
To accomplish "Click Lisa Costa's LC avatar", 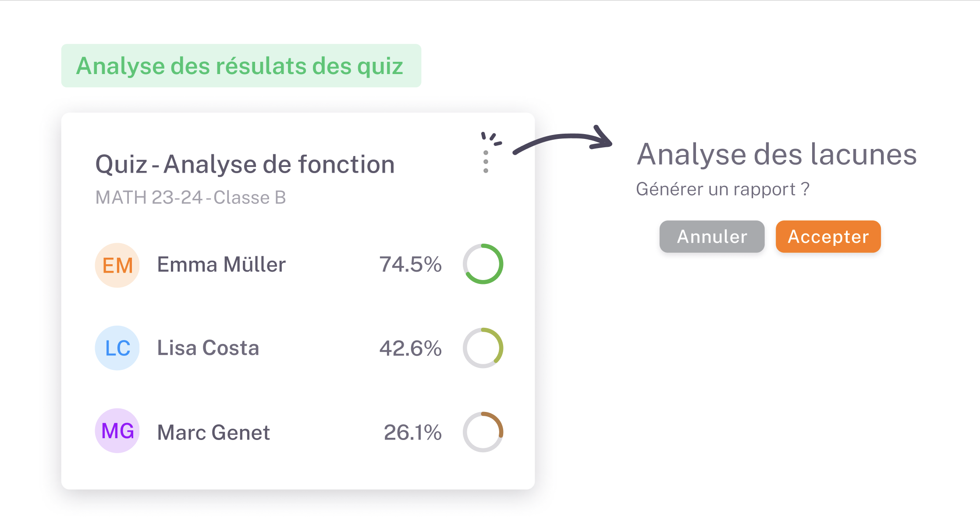I will tap(117, 348).
